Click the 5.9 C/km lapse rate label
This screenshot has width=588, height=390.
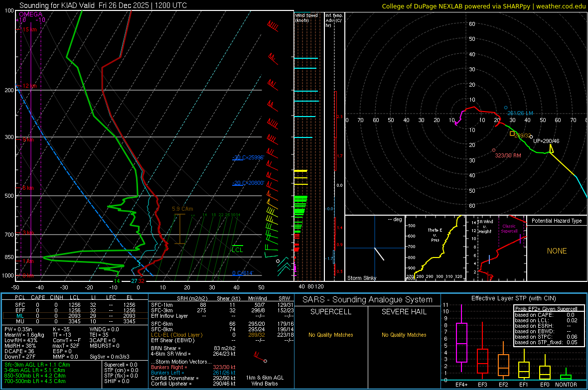coord(182,209)
